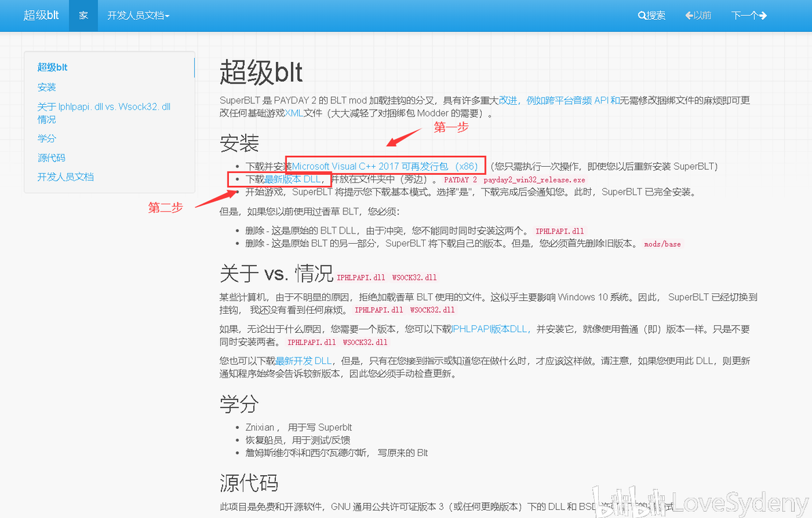Open sidebar link 关于 Iphlpapi.dll vs. Wsock32.dll 情况
Screen dimensions: 812x518
pyautogui.click(x=104, y=113)
